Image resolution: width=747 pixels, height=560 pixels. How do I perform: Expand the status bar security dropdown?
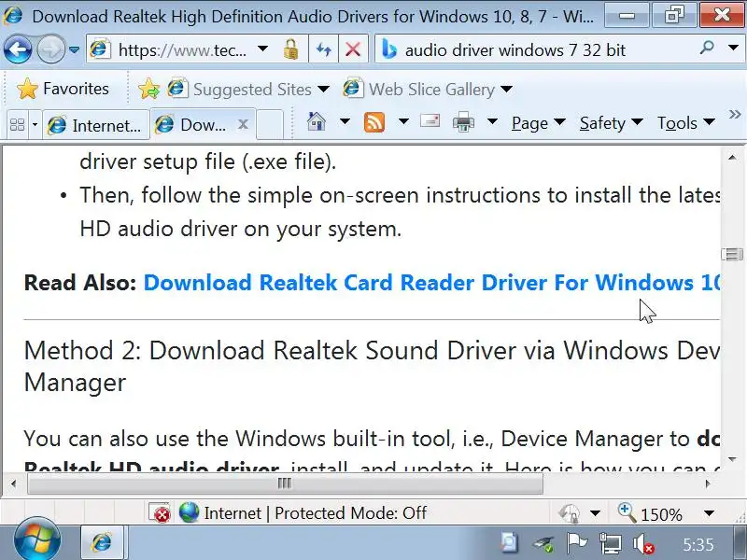595,513
